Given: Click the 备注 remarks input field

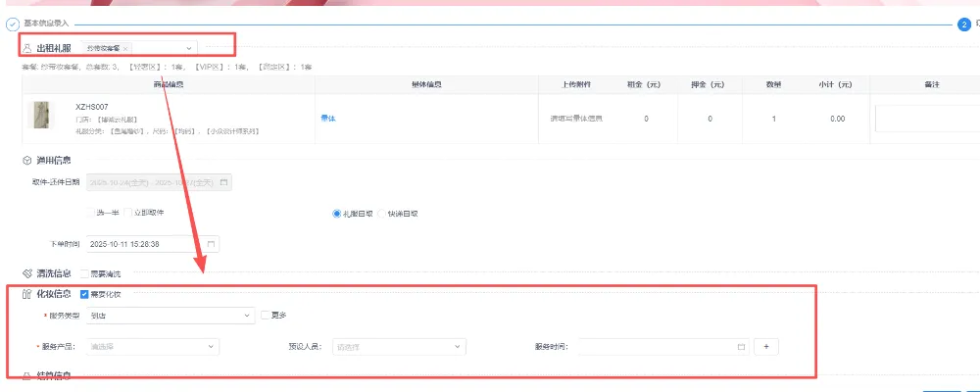Looking at the screenshot, I should pos(926,118).
